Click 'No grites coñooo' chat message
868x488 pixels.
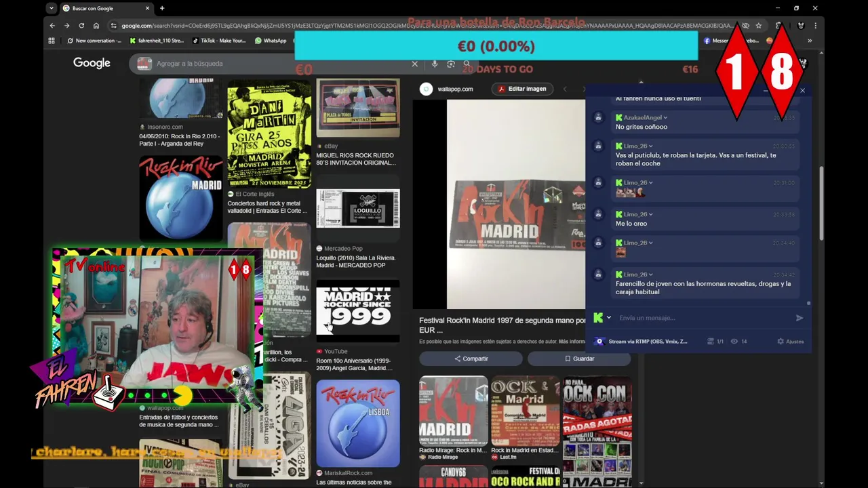click(x=642, y=127)
